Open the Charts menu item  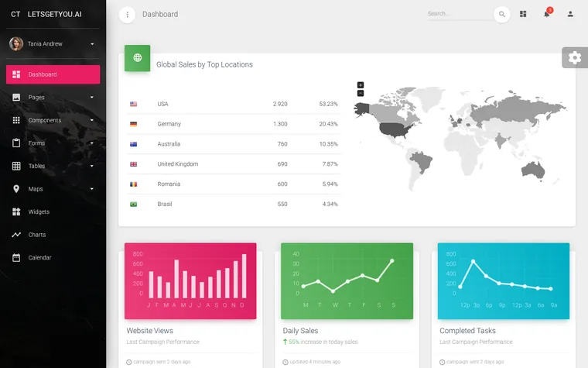coord(53,235)
